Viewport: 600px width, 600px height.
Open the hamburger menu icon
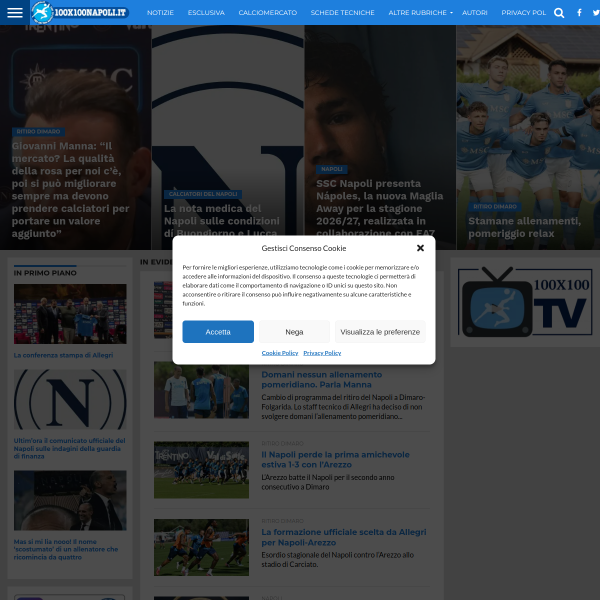pyautogui.click(x=15, y=13)
